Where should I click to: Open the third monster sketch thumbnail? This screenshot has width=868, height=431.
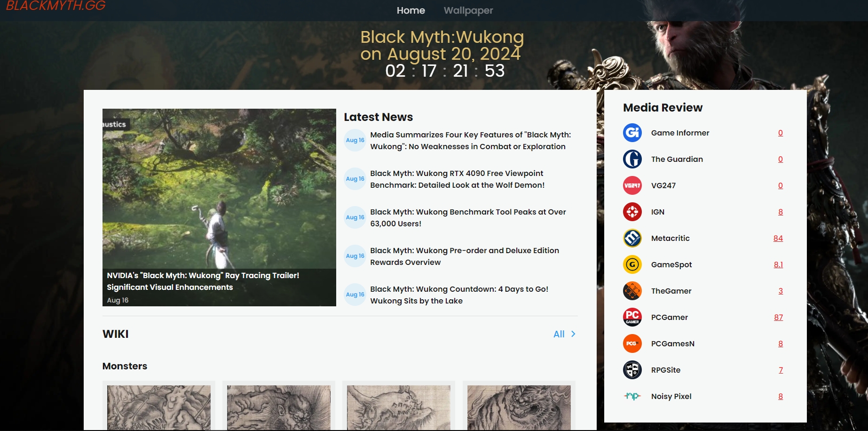(x=399, y=407)
